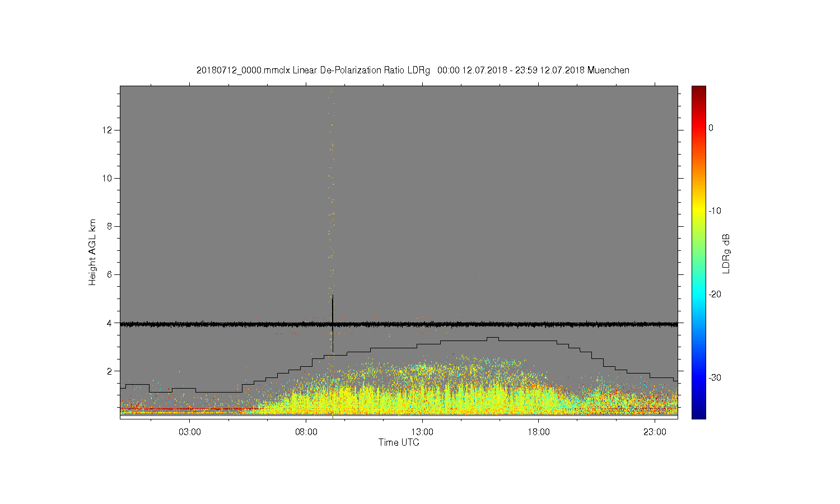Click the colorbar value label -10
Viewport: 840px width, 504px height.
point(715,211)
